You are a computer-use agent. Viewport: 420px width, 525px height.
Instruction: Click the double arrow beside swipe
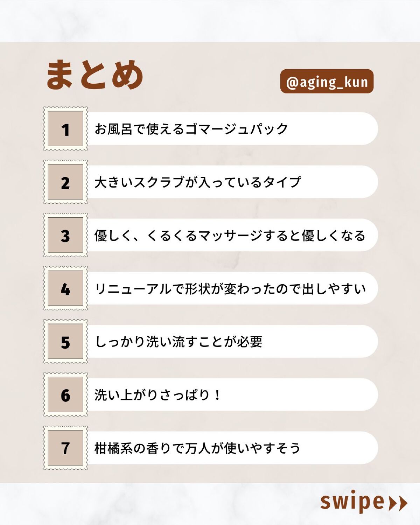click(x=398, y=503)
